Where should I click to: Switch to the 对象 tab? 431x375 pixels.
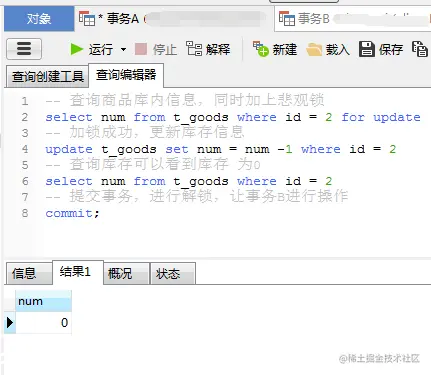(x=39, y=19)
